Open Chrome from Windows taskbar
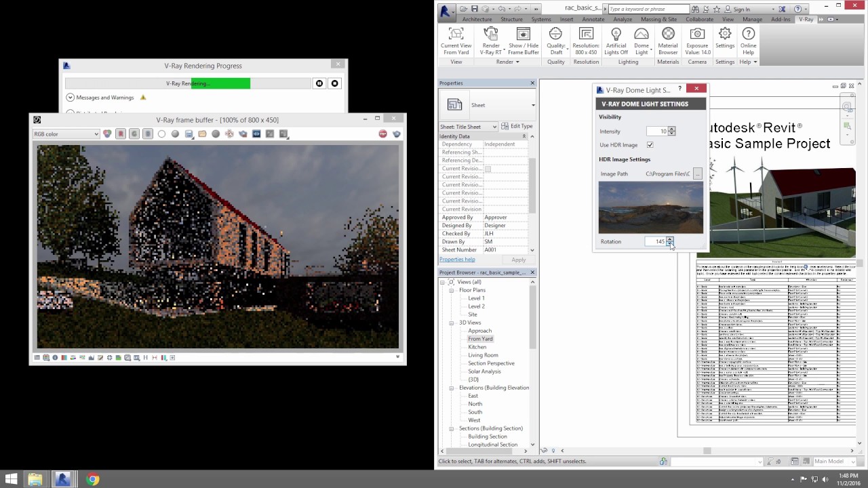 point(93,479)
